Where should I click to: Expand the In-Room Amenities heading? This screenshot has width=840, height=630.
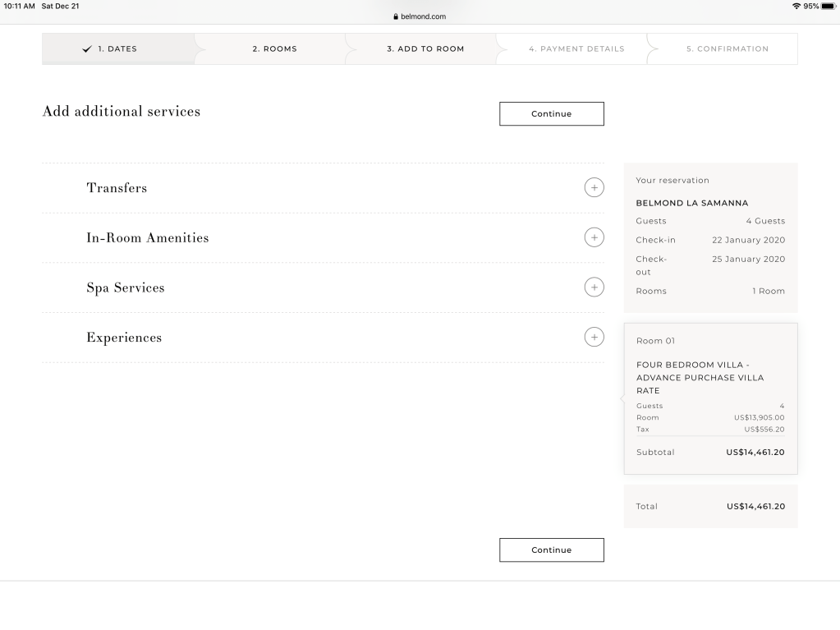point(148,238)
